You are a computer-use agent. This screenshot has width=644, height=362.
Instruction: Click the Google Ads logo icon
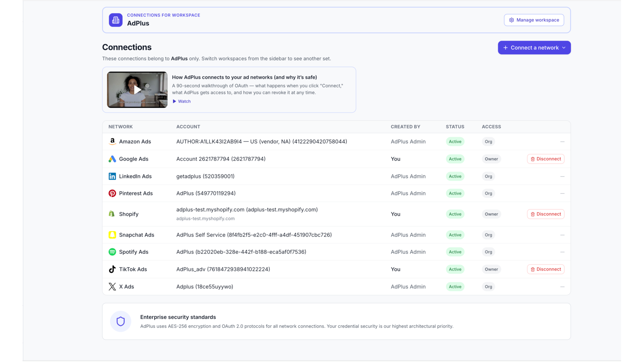click(112, 159)
